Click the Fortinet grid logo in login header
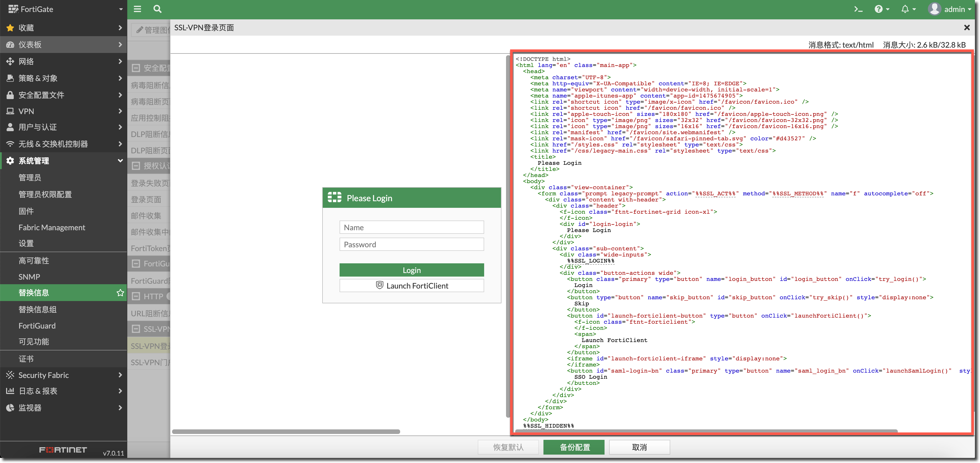Image resolution: width=980 pixels, height=463 pixels. (x=334, y=197)
